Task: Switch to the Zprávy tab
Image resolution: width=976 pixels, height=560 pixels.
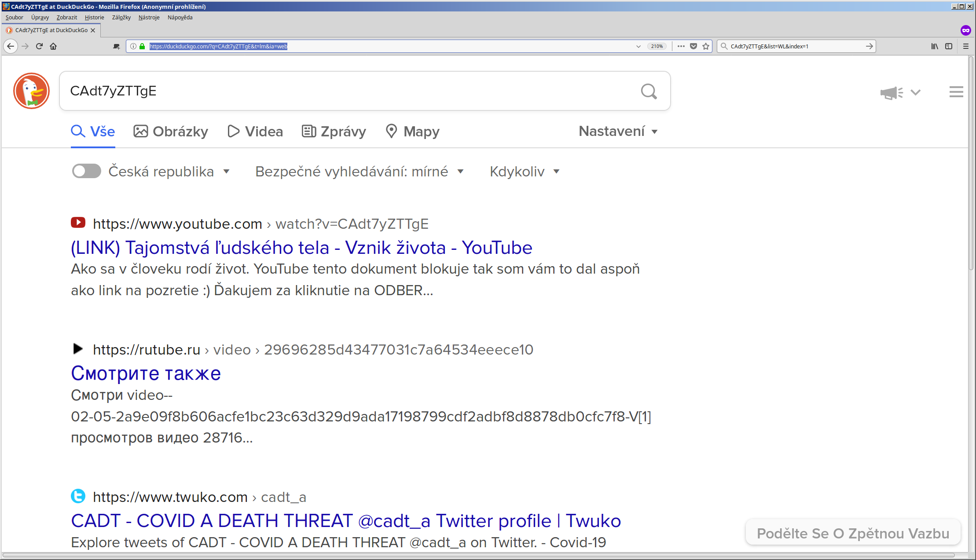Action: 334,132
